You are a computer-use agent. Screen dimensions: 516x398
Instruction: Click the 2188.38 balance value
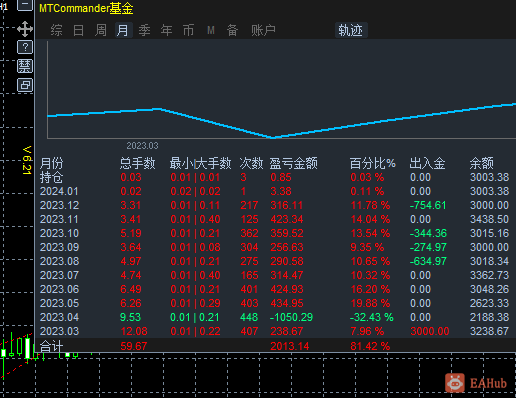click(489, 317)
